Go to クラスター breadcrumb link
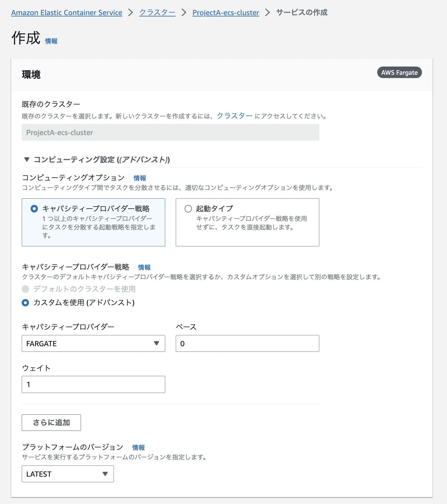Screen dimensions: 447x504 [x=157, y=13]
